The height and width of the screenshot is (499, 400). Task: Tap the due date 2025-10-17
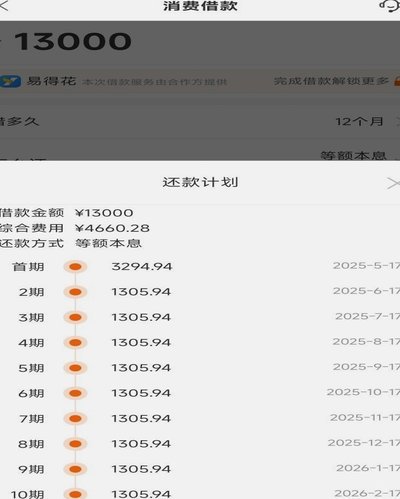363,392
